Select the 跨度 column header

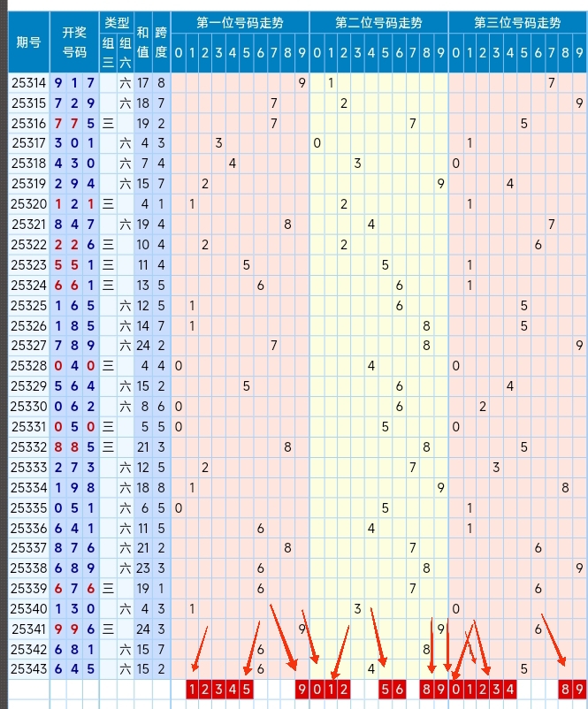[x=161, y=42]
